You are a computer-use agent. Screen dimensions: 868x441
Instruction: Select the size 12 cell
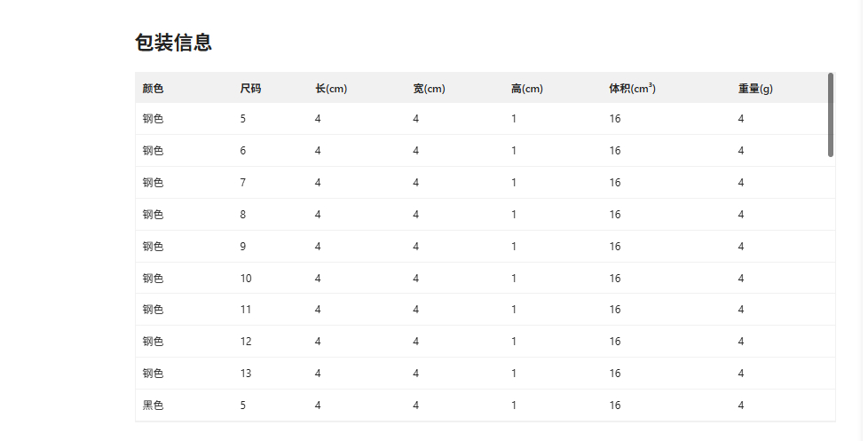tap(246, 342)
